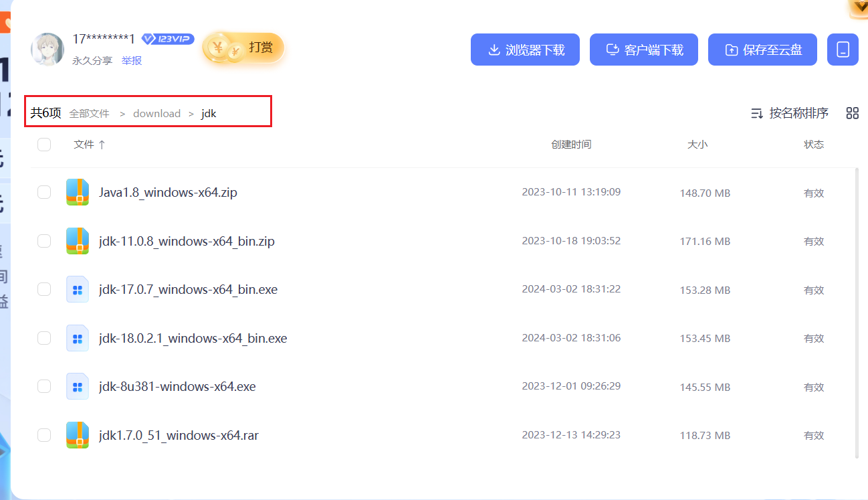Viewport: 868px width, 500px height.
Task: Click the 浏览器下载 button
Action: [525, 50]
